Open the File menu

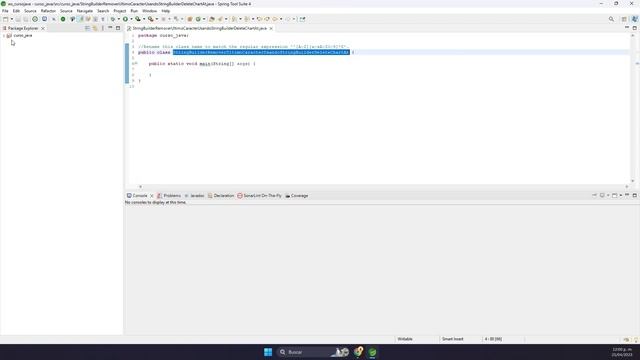5,11
